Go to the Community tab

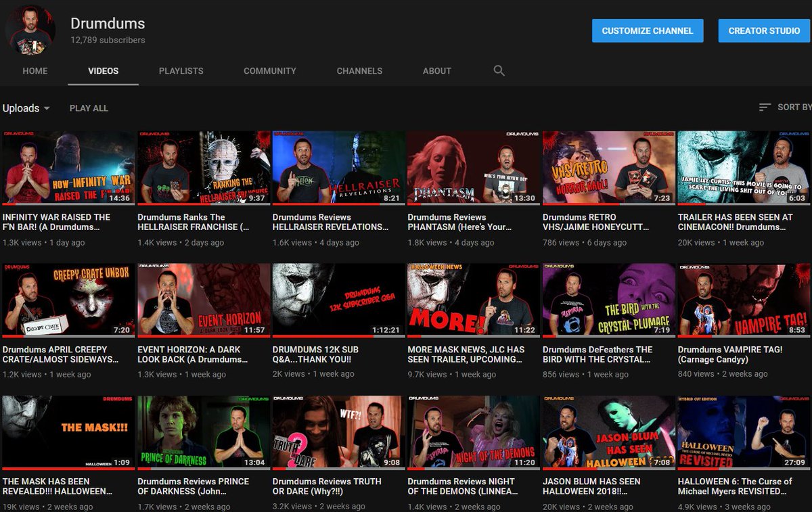[270, 70]
